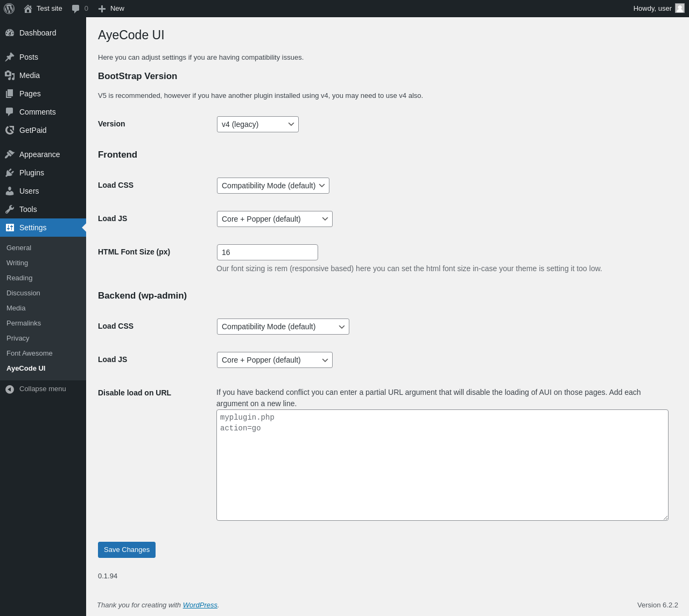Open Media settings submenu item

pyautogui.click(x=16, y=308)
